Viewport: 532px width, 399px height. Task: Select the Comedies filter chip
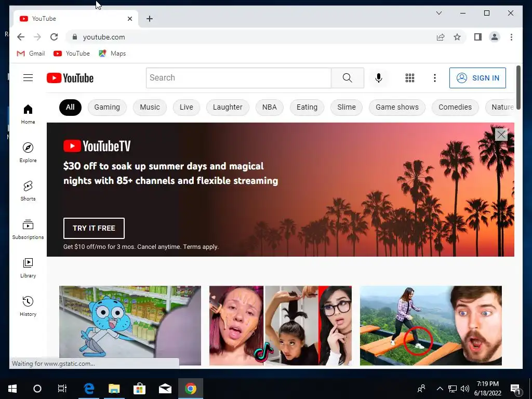point(455,107)
